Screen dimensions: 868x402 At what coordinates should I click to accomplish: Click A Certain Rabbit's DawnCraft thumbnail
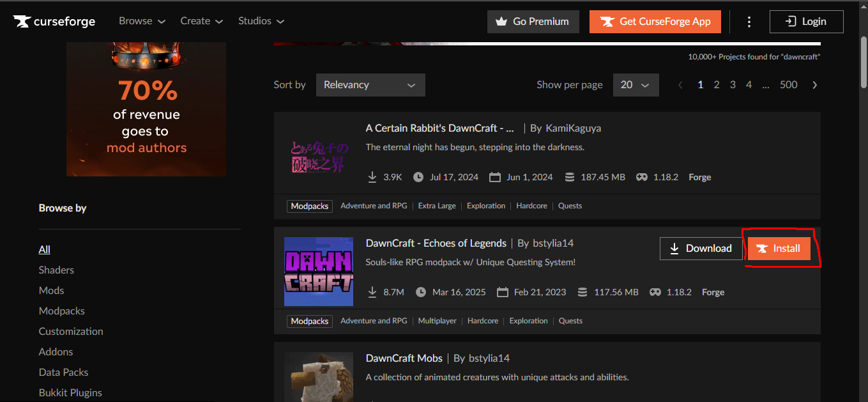319,157
